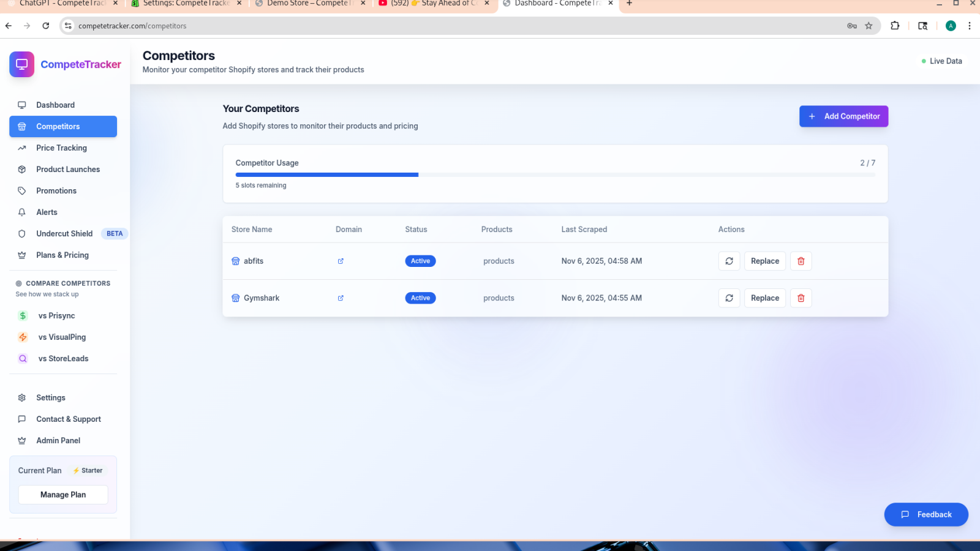View Plans & Pricing
This screenshot has width=980, height=551.
coord(63,255)
